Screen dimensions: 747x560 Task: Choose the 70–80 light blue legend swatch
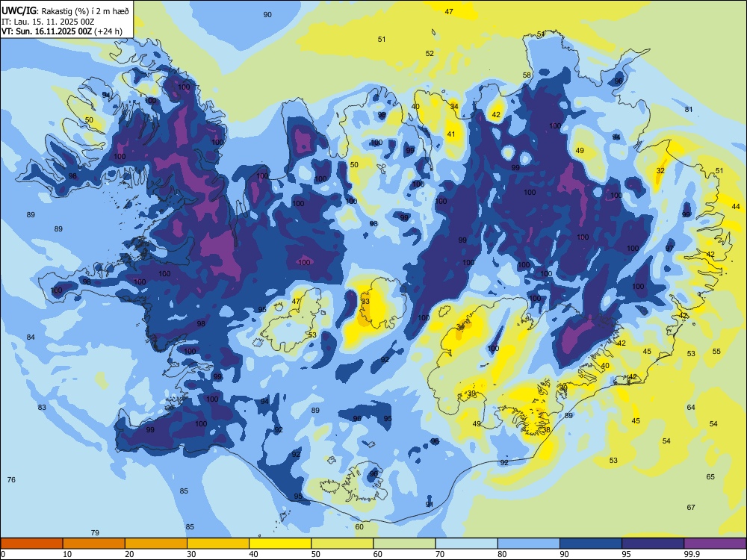click(466, 544)
